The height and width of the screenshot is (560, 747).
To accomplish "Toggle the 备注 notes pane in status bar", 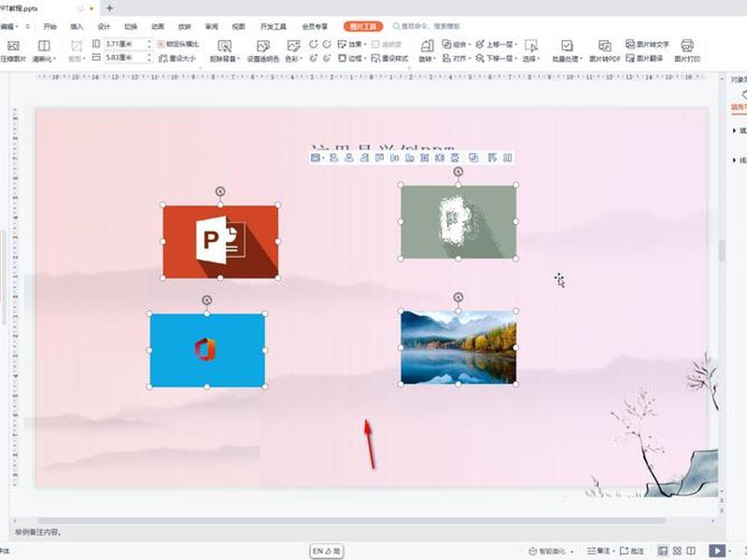I will tap(599, 551).
